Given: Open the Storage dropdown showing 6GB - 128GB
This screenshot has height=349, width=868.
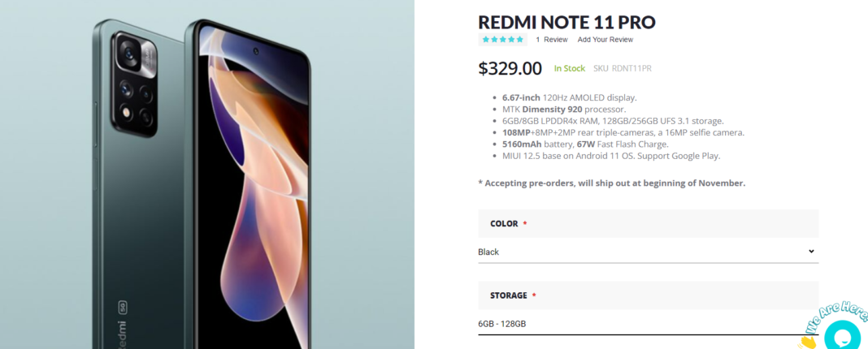Looking at the screenshot, I should click(x=648, y=324).
